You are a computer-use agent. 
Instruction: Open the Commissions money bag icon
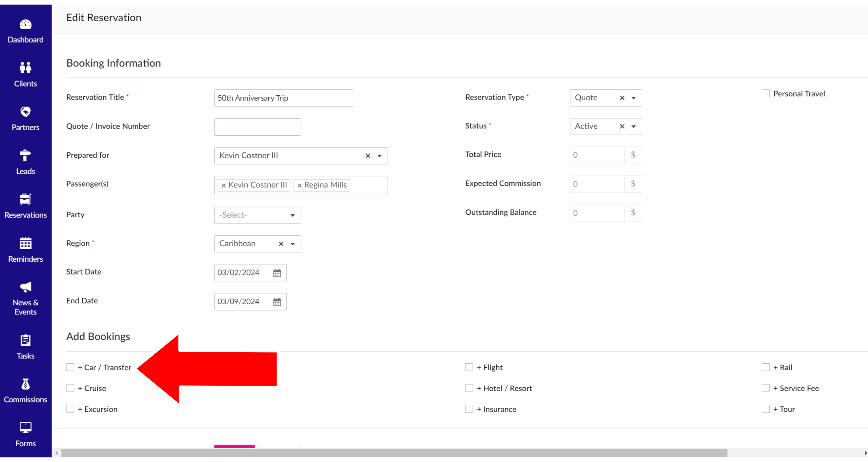click(x=26, y=384)
